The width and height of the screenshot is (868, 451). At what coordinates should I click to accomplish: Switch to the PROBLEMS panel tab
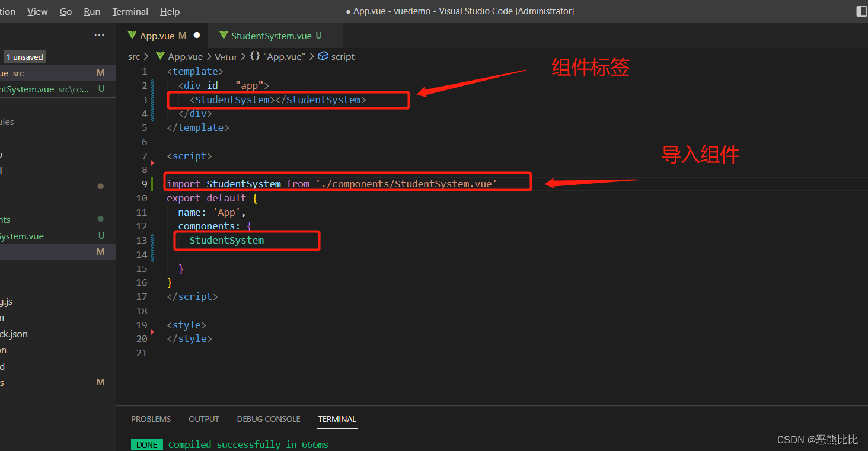point(151,419)
